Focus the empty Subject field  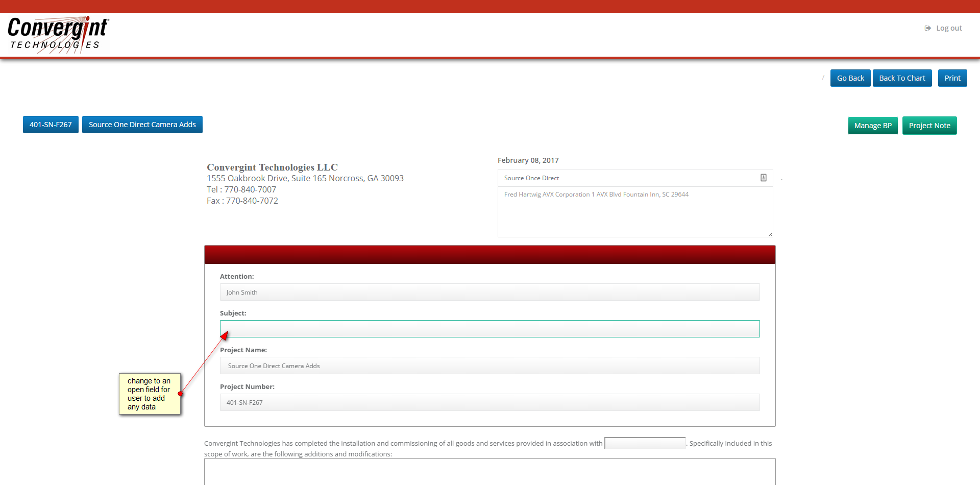tap(490, 329)
